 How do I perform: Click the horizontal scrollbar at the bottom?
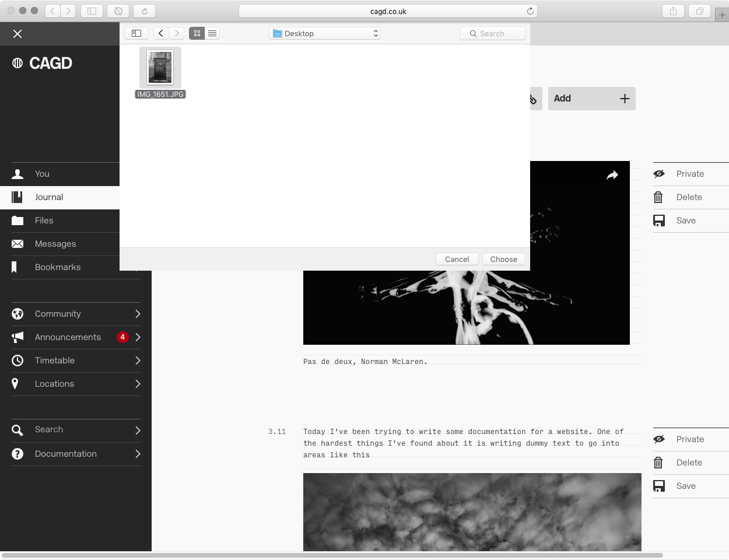[x=332, y=555]
